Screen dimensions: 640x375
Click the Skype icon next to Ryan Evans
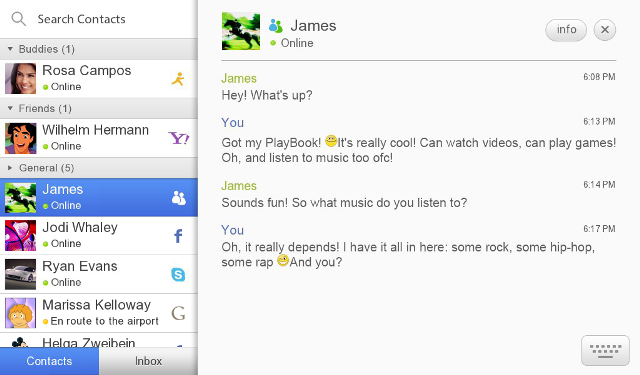tap(178, 274)
